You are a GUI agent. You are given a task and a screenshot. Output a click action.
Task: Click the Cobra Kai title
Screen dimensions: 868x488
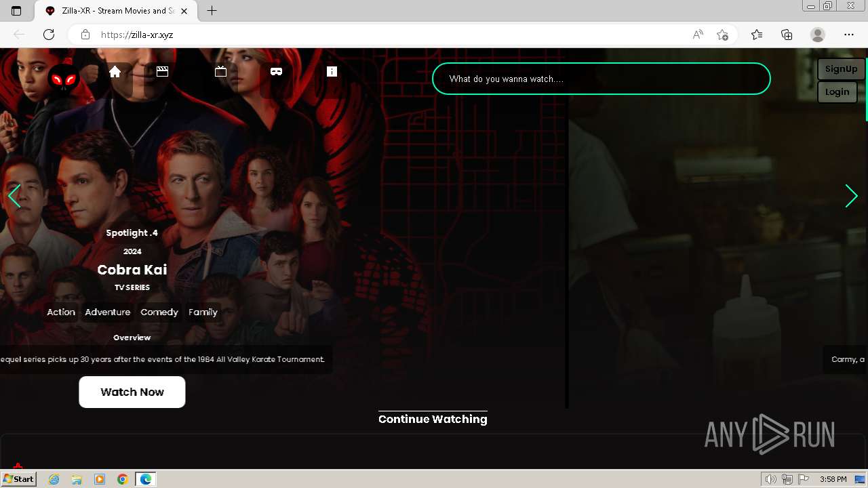tap(132, 270)
